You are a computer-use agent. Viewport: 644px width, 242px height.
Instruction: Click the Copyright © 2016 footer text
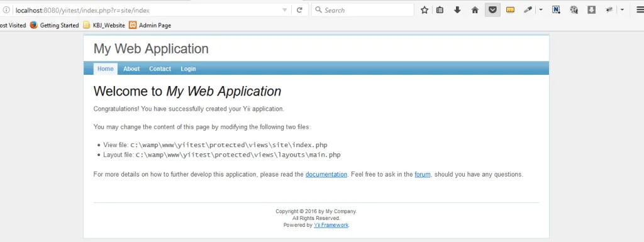point(316,212)
